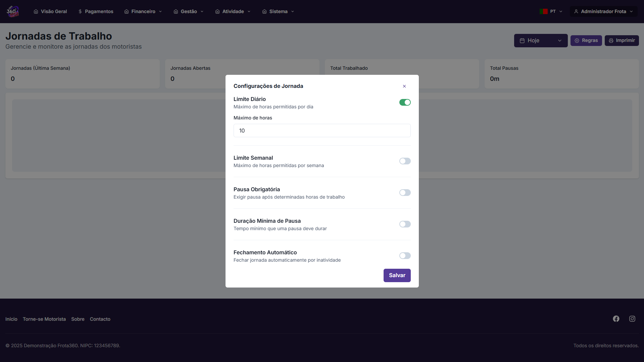Turn on Pausa Obrigatória switch
The width and height of the screenshot is (644, 362).
[x=405, y=193]
